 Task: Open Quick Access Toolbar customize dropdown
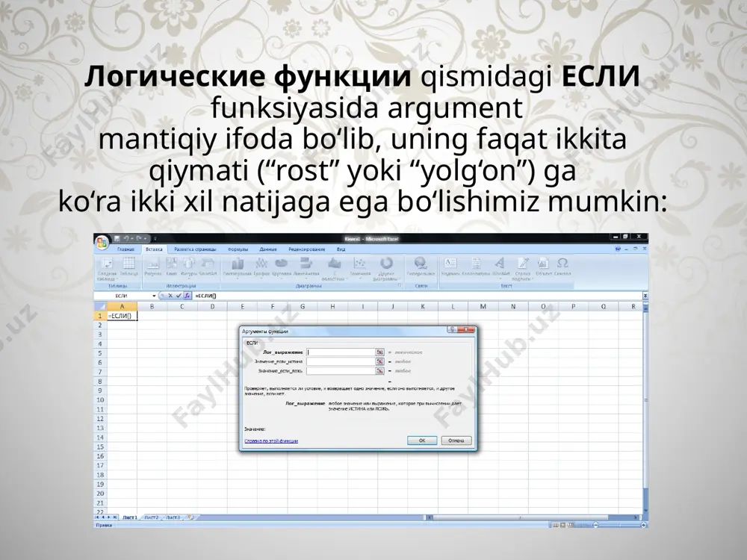click(x=155, y=239)
